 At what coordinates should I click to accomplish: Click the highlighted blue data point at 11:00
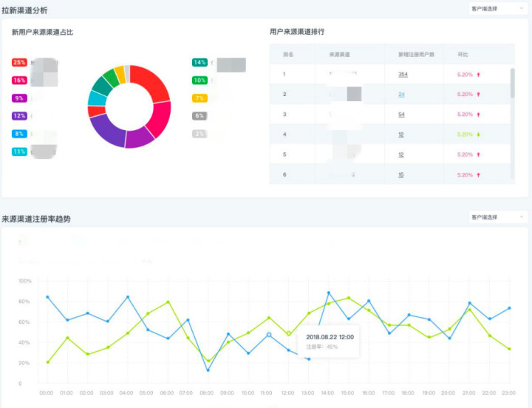coord(269,335)
